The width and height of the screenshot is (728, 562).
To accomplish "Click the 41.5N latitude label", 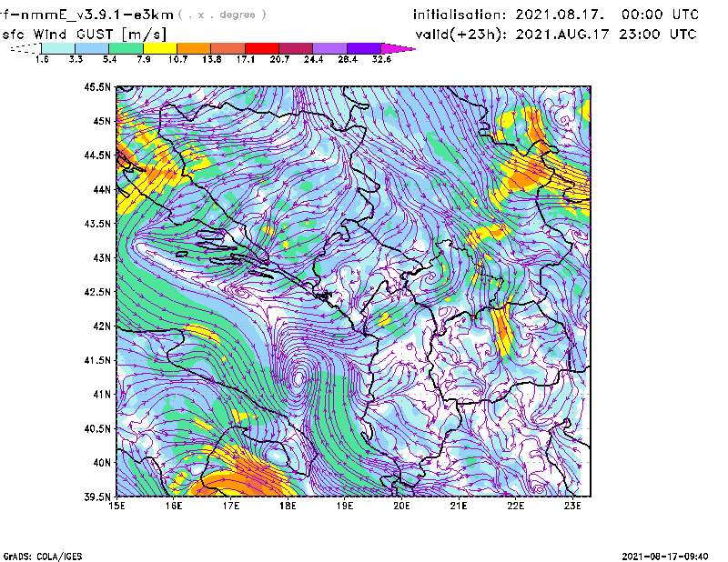I will pos(97,360).
